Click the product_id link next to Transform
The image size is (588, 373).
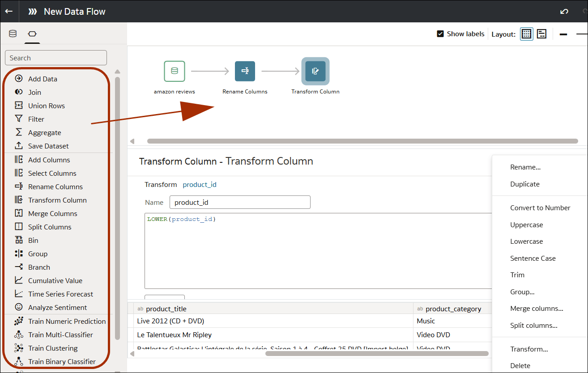coord(200,184)
